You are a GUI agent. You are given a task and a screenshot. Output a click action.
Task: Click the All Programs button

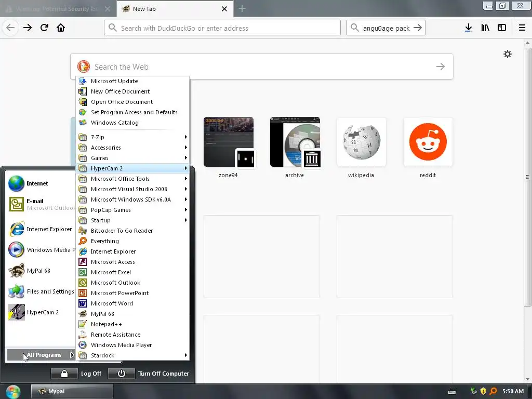click(41, 355)
